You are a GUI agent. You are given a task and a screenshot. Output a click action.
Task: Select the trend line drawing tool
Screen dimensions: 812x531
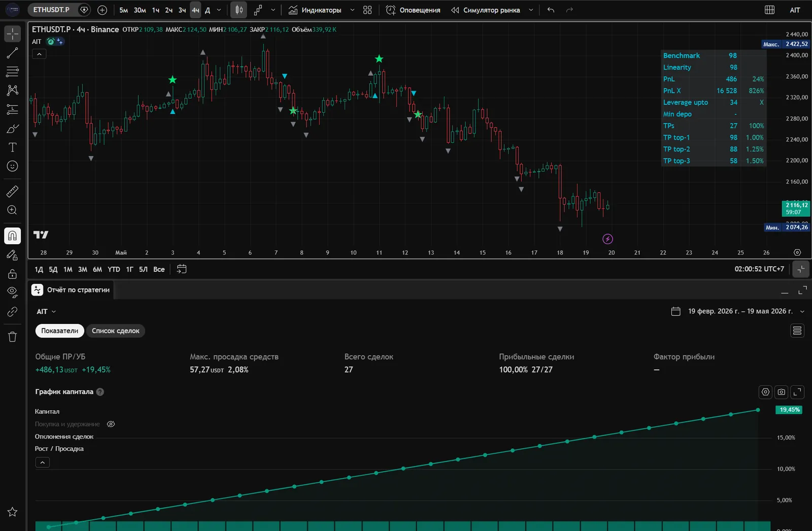point(12,53)
